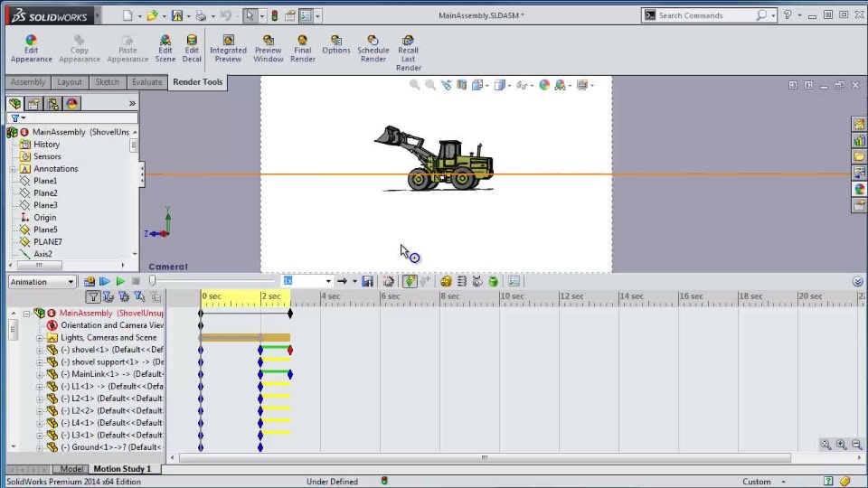Click the Rebuild traffic light icon
Screen dimensions: 868x488
[275, 15]
